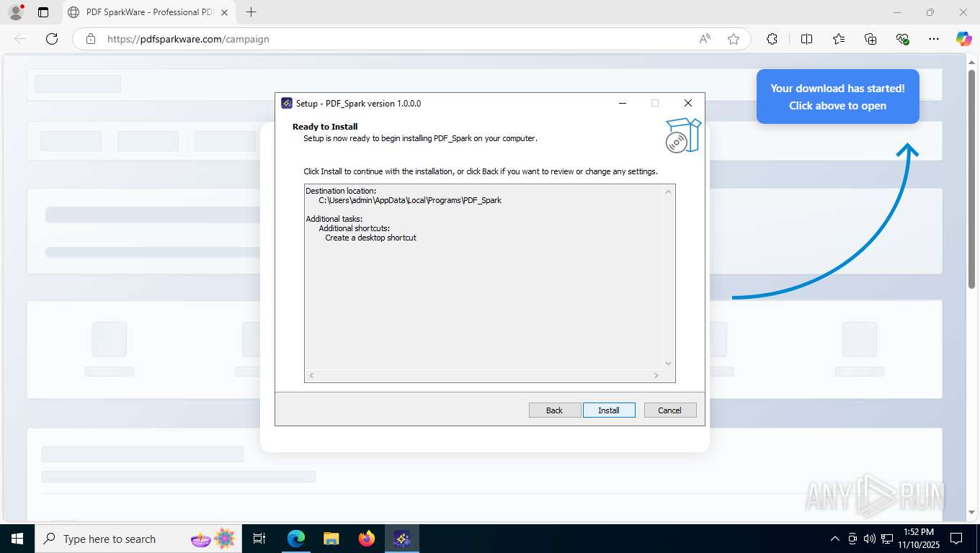
Task: Click left arrow of summary horizontal scrollbar
Action: [311, 375]
